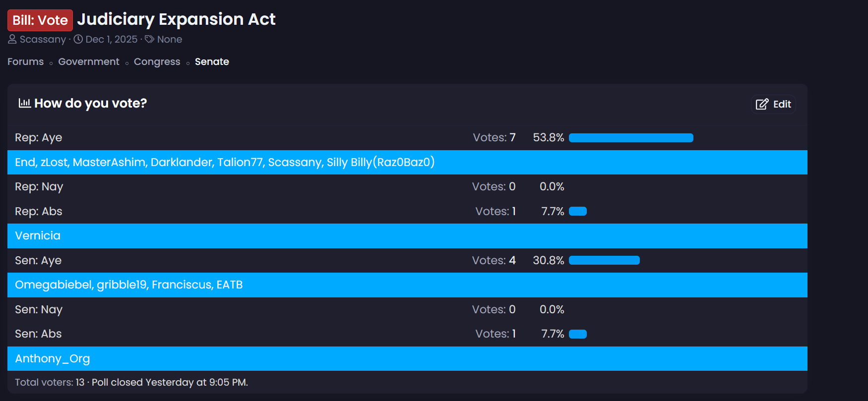Viewport: 868px width, 401px height.
Task: Click the Dec 1, 2025 post date
Action: (112, 39)
